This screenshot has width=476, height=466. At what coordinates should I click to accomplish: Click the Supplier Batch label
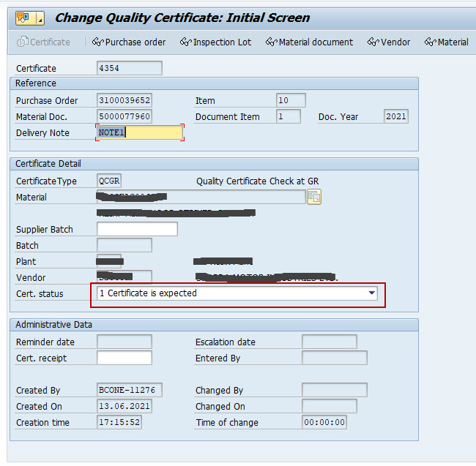click(45, 230)
